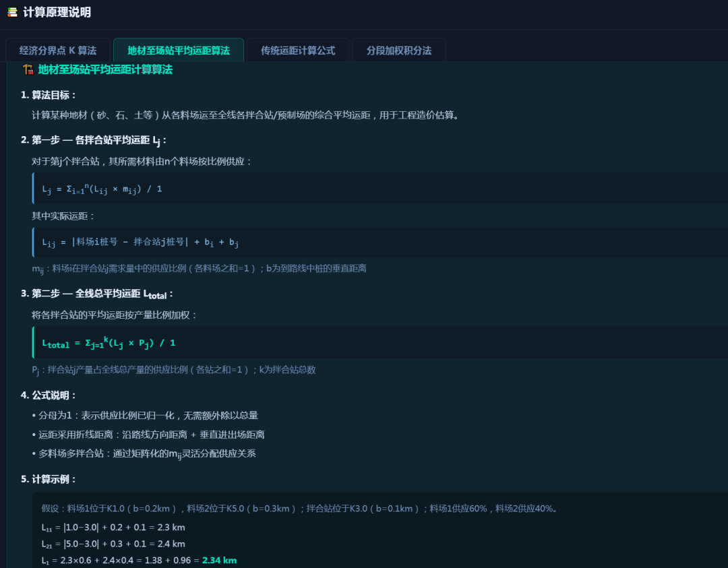Click the formula Lij = |料场i桩号 − 拌合站j桩号|
Screen dimensions: 728x568
140,243
